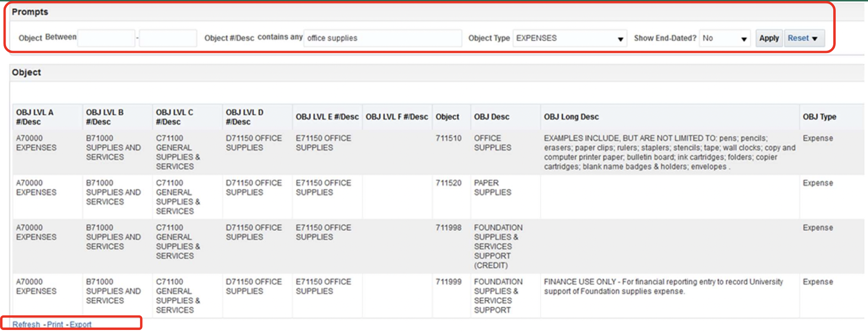Select the PAPER SUPPLIES description cell

492,188
